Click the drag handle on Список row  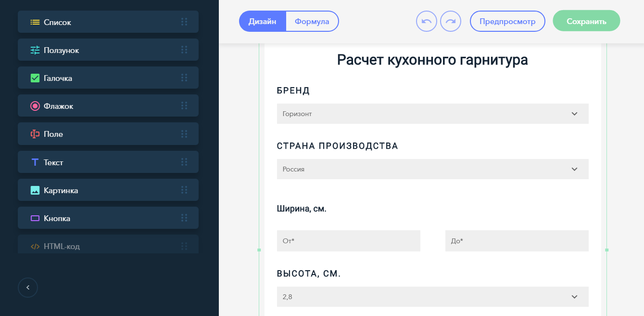click(x=184, y=22)
